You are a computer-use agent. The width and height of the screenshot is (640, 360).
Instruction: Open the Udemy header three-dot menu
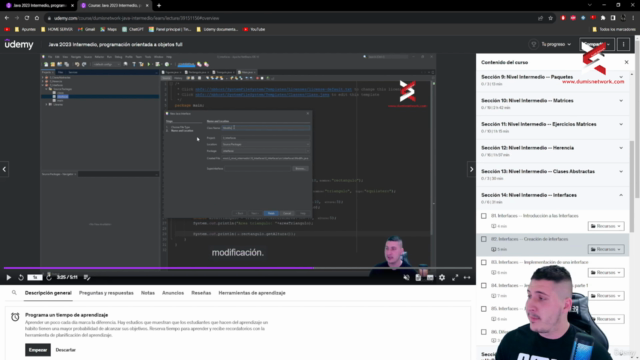click(623, 44)
